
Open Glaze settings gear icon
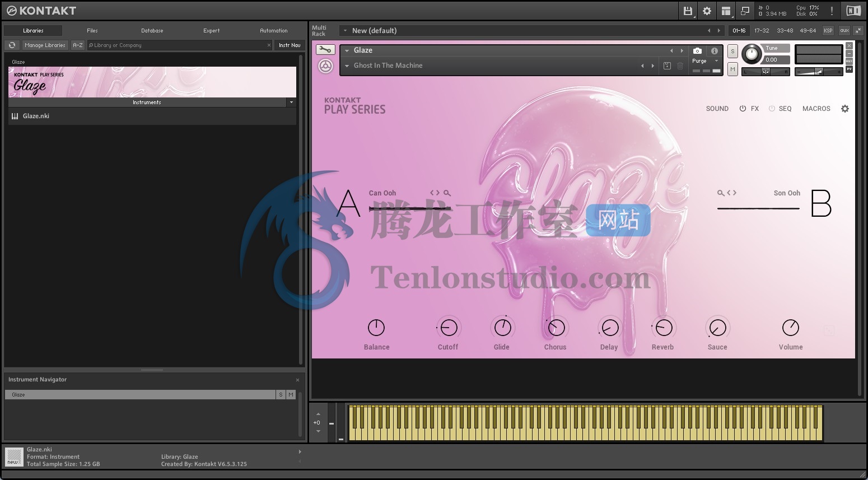pyautogui.click(x=845, y=109)
